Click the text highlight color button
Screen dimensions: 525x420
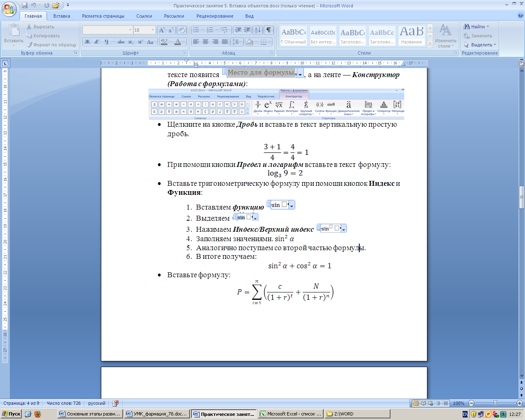pyautogui.click(x=164, y=42)
